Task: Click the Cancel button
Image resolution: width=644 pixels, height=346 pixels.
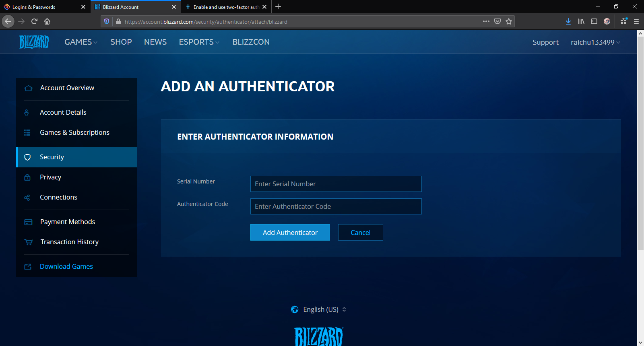Action: tap(361, 233)
